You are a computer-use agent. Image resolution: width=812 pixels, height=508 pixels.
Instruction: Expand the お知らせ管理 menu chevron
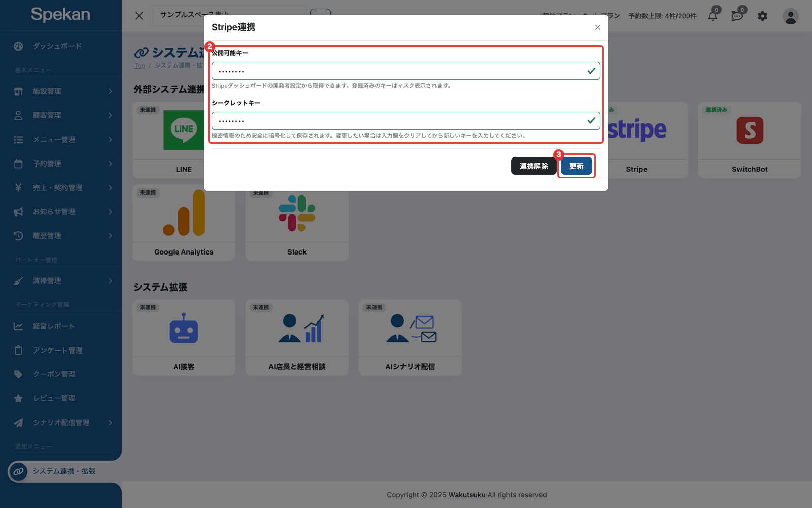point(110,212)
